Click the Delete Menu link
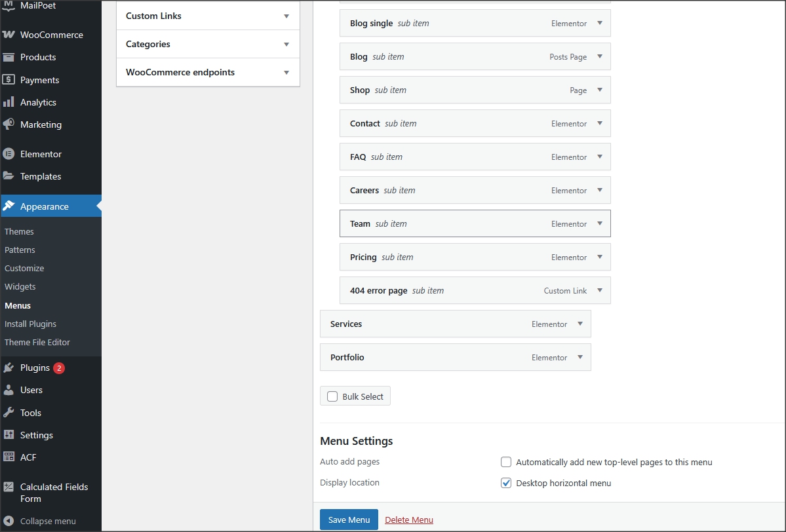Image resolution: width=786 pixels, height=532 pixels. 409,520
